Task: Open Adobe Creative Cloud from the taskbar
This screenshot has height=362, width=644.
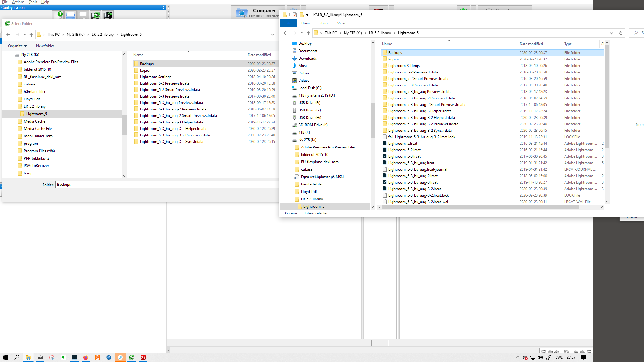Action: [143, 357]
